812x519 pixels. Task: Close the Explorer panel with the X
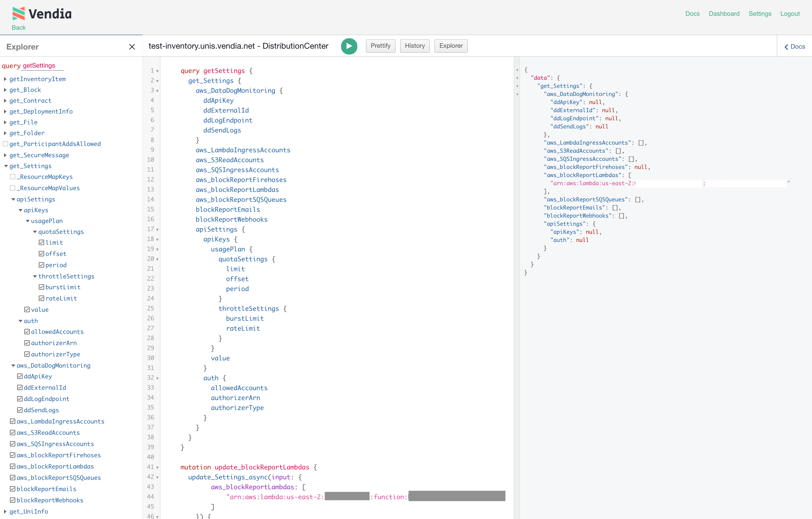(132, 47)
